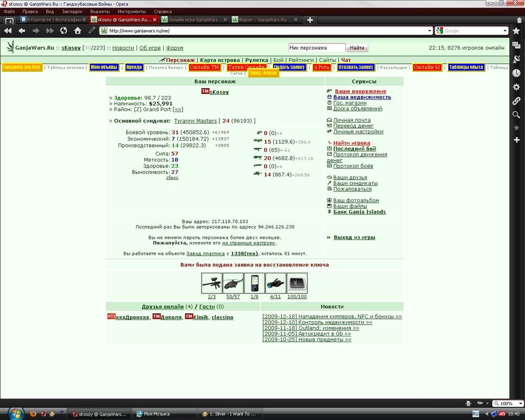
Task: Open a new tab with plus button
Action: 310,20
